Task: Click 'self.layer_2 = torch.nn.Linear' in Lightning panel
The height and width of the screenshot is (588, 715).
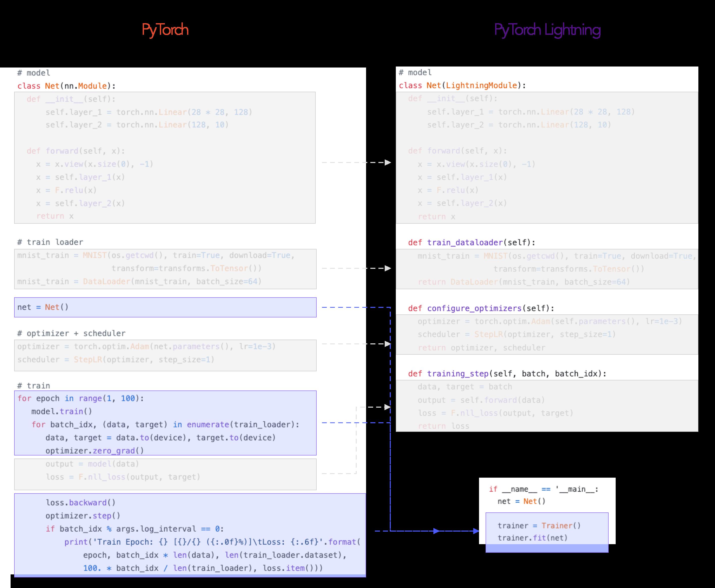Action: 519,125
